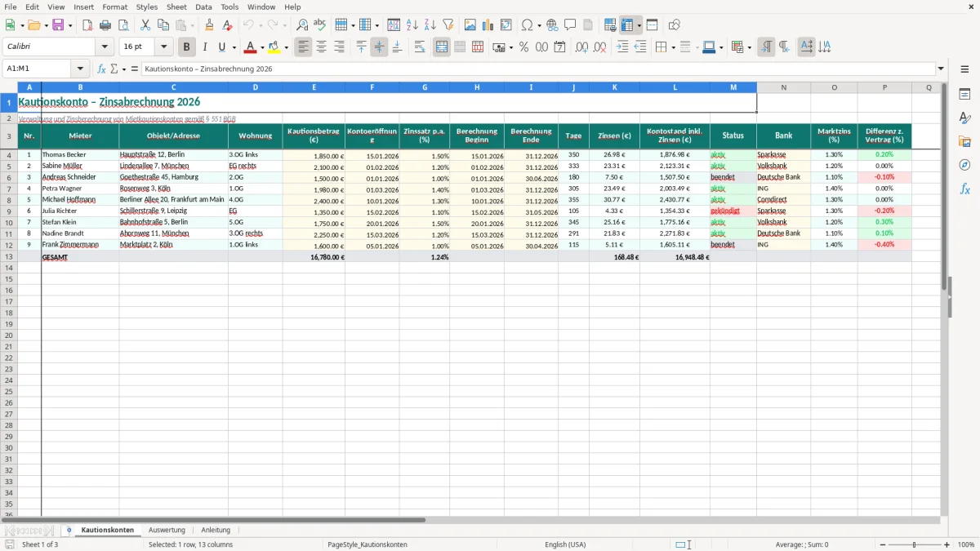Screen dimensions: 980x551
Task: Click Increase Indent icon
Action: [x=622, y=47]
